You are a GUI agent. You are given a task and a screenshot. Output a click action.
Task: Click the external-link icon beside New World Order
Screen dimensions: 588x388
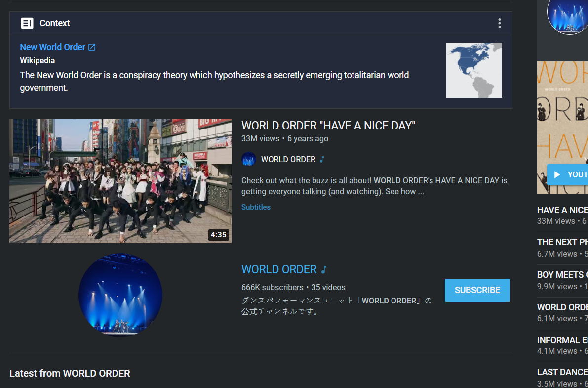(92, 47)
